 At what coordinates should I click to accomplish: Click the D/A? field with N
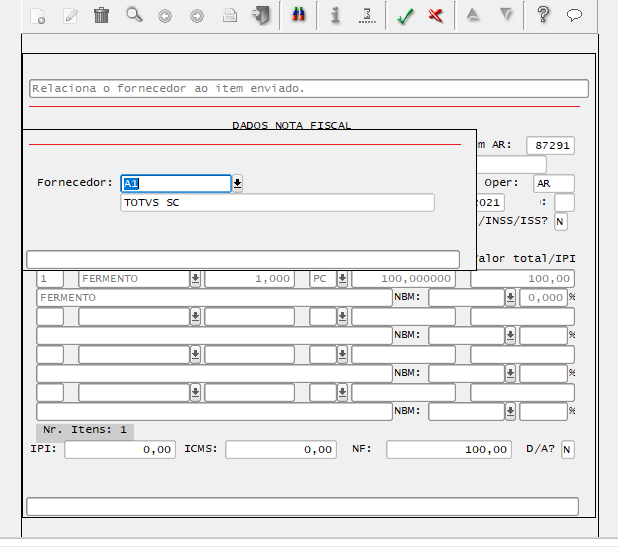[x=568, y=450]
